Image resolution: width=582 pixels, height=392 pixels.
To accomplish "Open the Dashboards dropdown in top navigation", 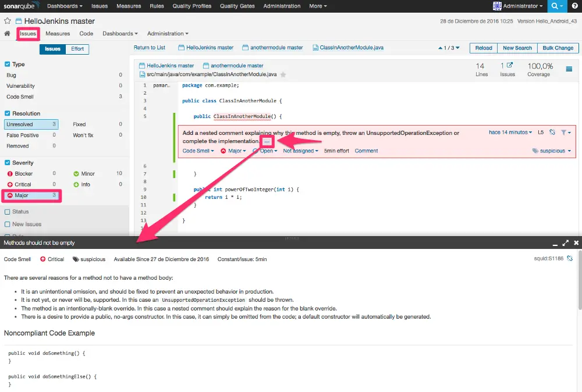I will 65,6.
